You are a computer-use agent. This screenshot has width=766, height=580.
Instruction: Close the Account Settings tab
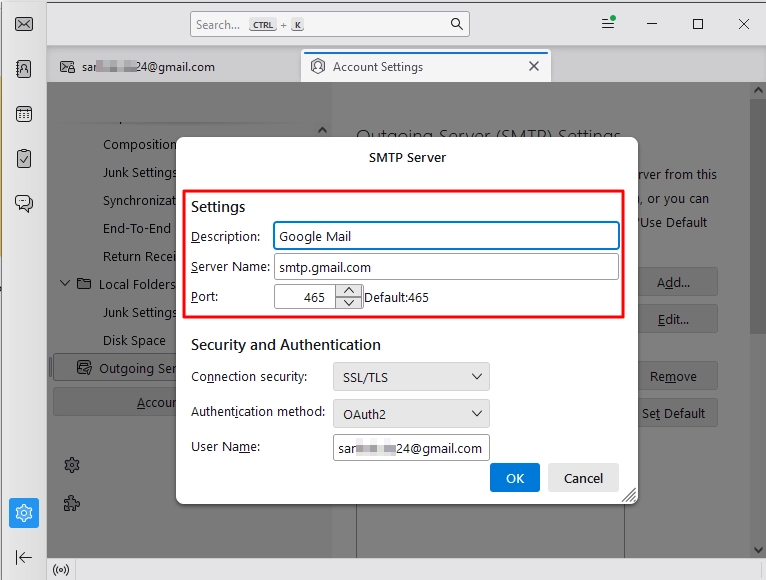534,66
